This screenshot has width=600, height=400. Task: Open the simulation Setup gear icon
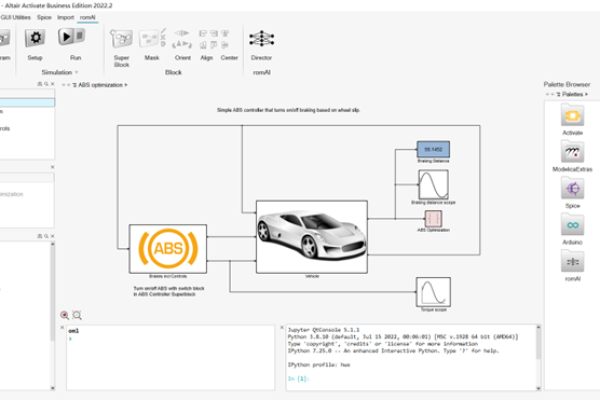click(35, 38)
